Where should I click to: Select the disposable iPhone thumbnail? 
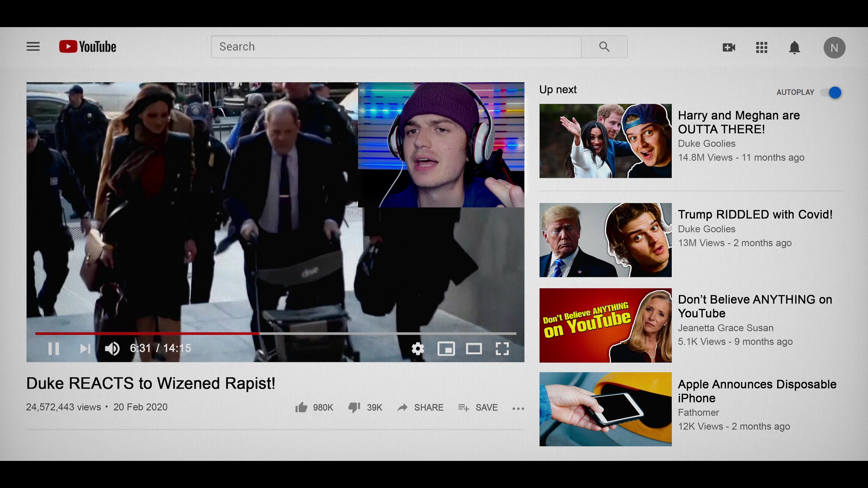605,409
